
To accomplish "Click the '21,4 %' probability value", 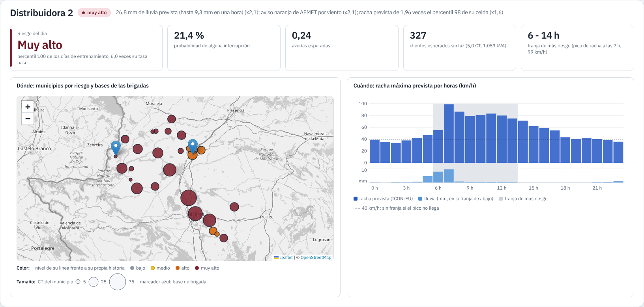I will point(189,35).
